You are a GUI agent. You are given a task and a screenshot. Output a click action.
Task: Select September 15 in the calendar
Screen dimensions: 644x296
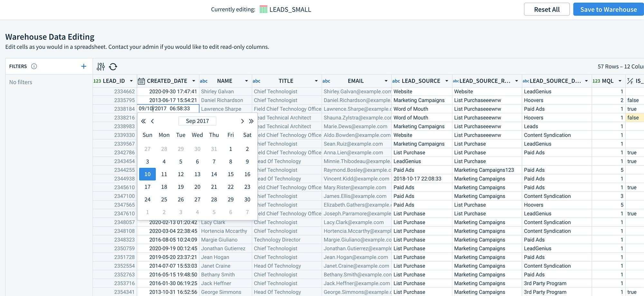coord(231,174)
